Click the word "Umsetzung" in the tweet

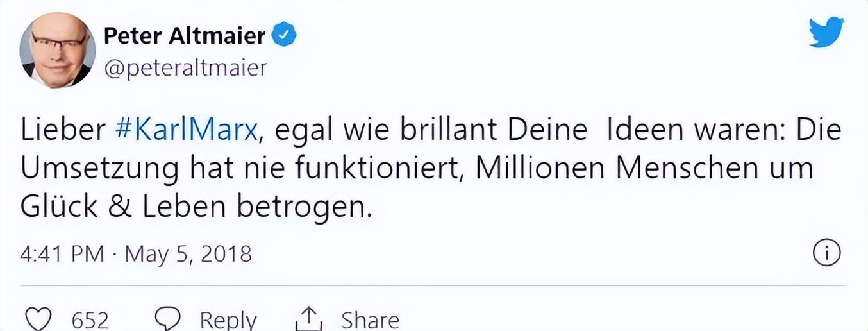tap(100, 170)
